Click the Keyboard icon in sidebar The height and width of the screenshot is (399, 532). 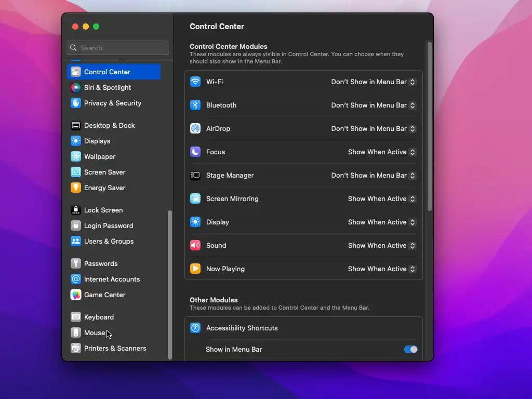click(76, 317)
